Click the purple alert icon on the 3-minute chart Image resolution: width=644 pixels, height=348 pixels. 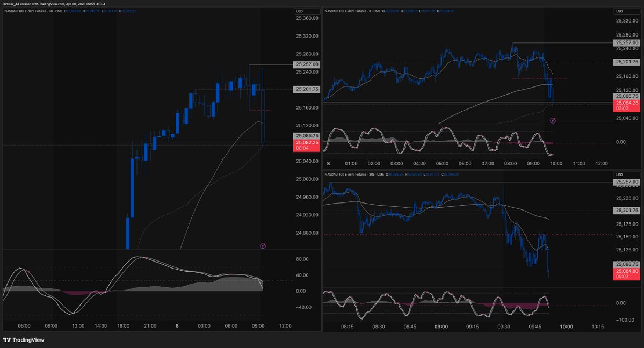tap(553, 121)
